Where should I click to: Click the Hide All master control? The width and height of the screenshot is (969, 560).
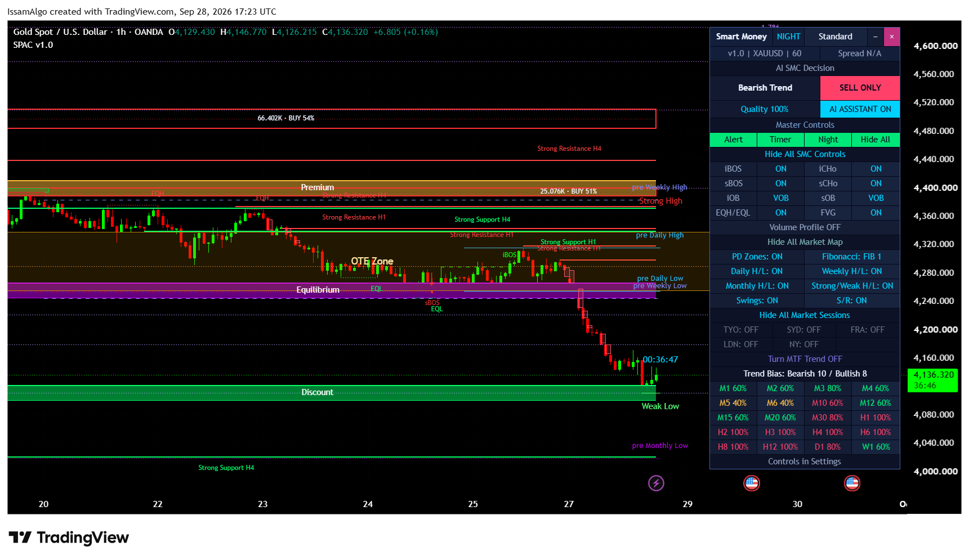coord(876,140)
